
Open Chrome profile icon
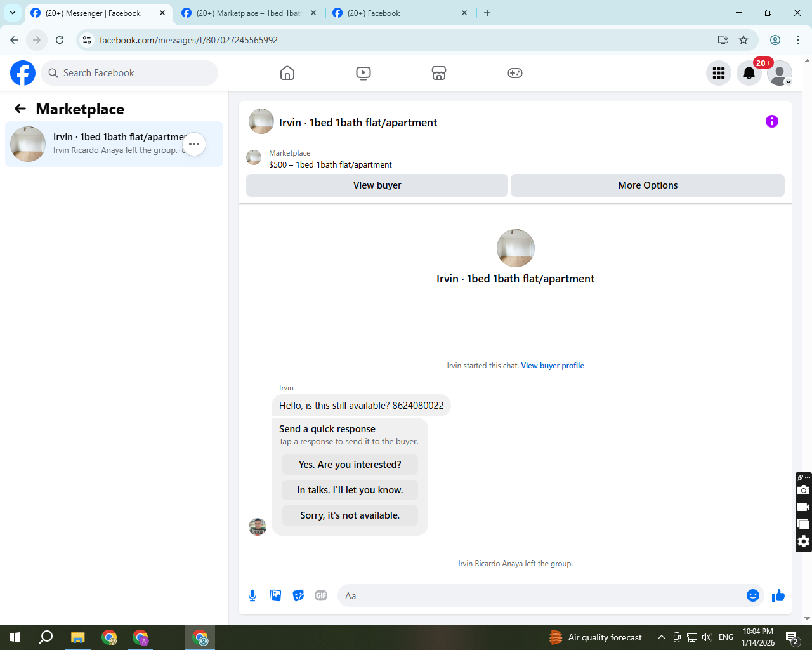775,40
